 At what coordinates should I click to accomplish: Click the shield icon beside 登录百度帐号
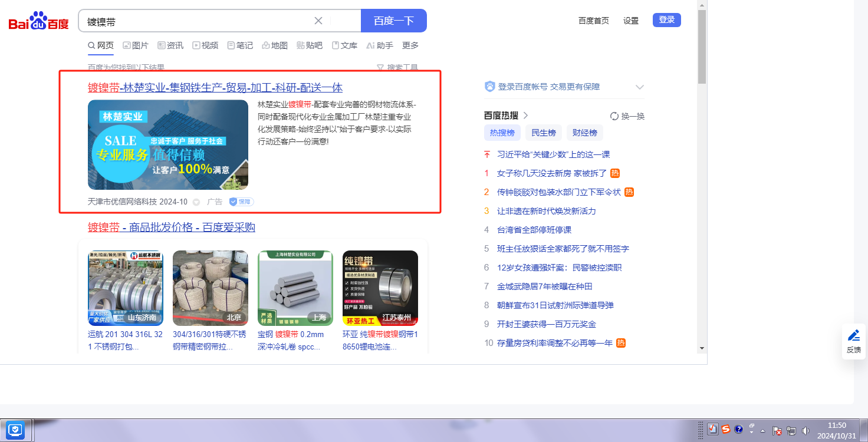[x=489, y=87]
